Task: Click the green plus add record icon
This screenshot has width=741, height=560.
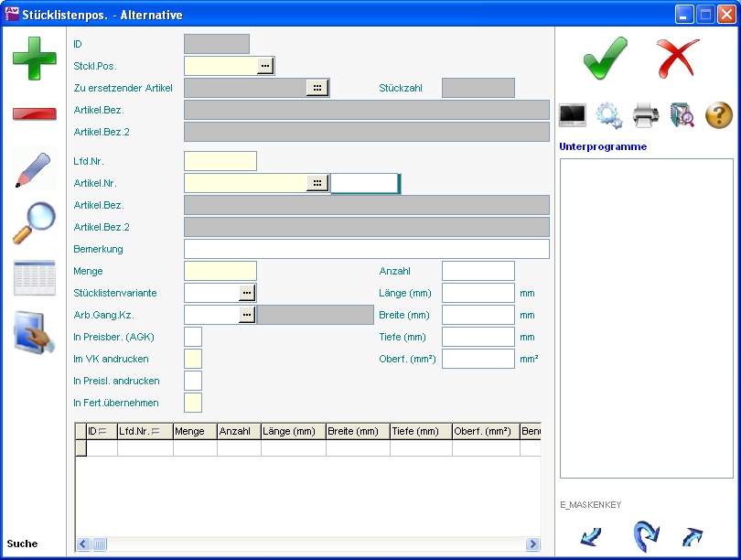Action: pyautogui.click(x=34, y=59)
